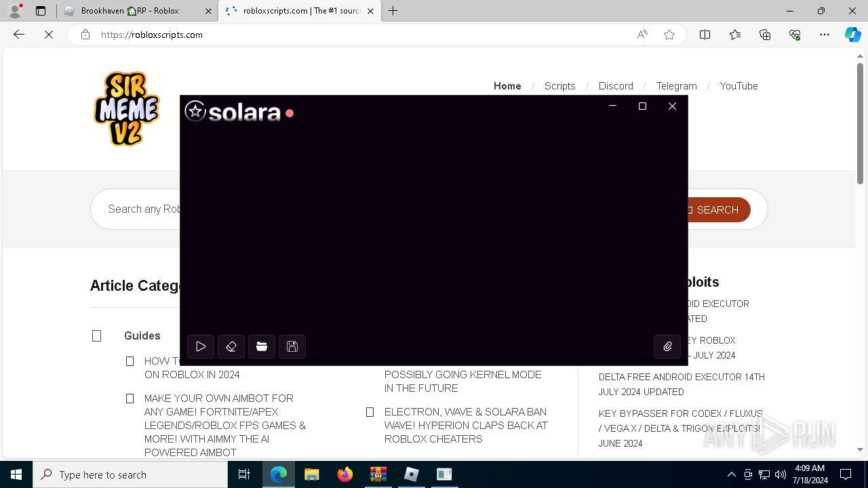Click the orange SEARCH button

(x=719, y=209)
